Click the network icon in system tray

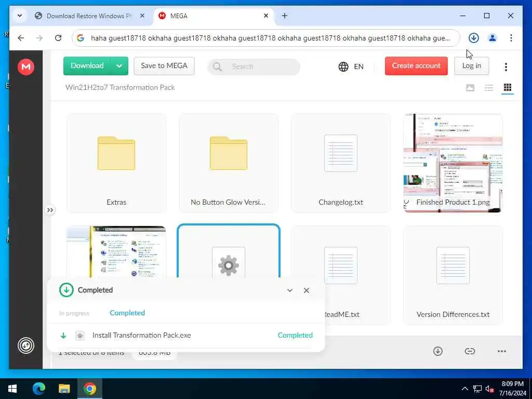point(477,389)
